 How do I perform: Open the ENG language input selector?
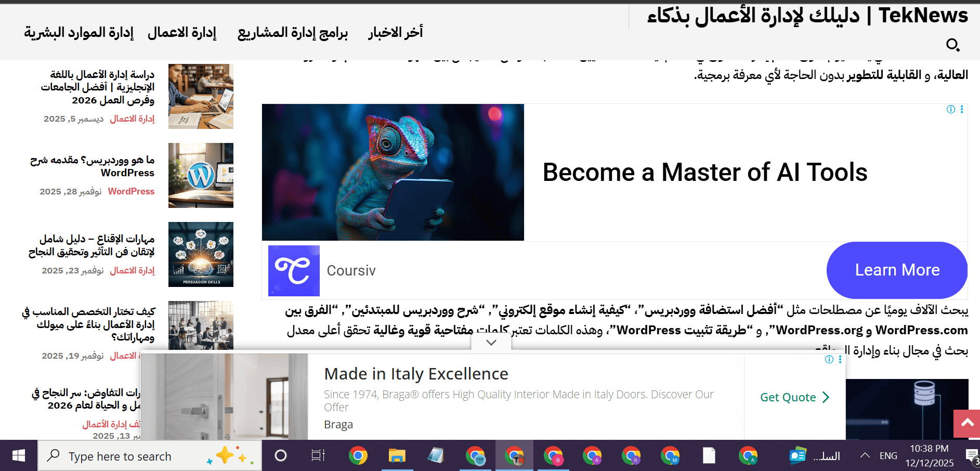coord(888,456)
